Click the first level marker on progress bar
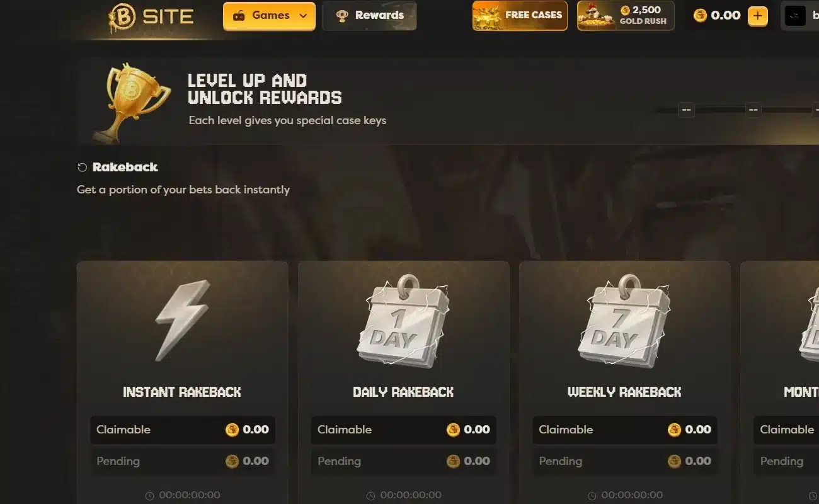This screenshot has height=504, width=819. pos(686,110)
